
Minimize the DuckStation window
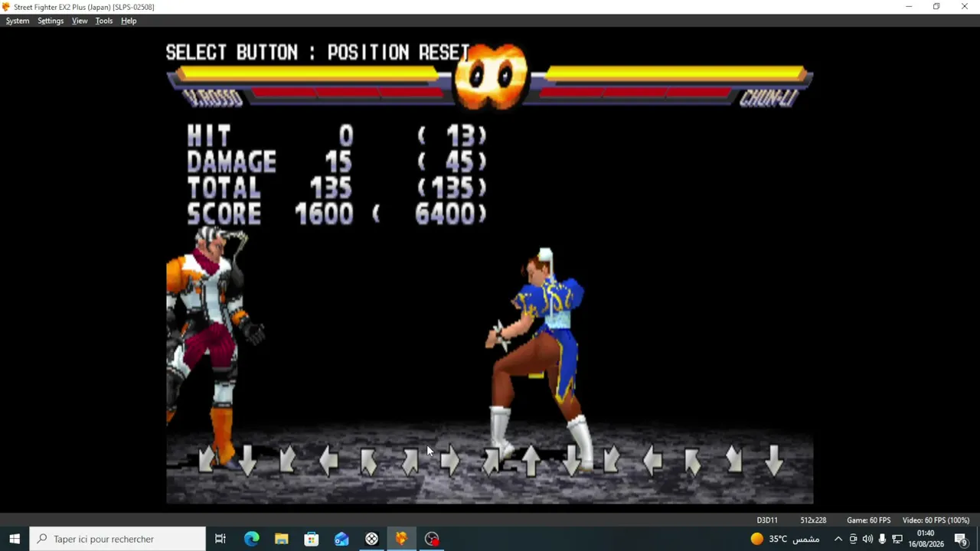tap(909, 7)
